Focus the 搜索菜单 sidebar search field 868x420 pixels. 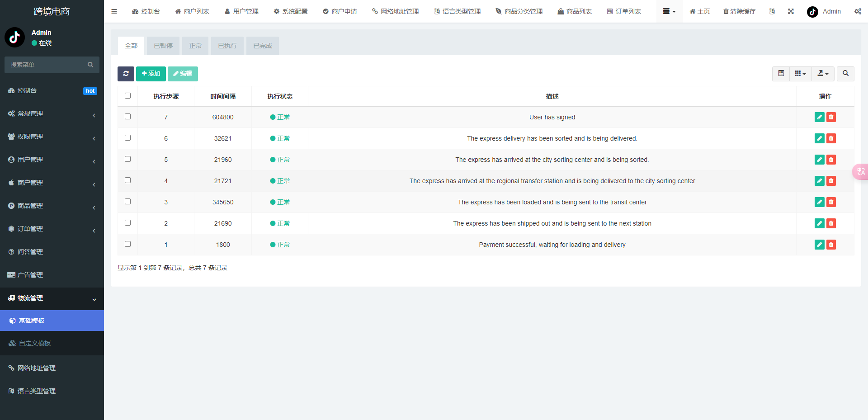pyautogui.click(x=47, y=65)
